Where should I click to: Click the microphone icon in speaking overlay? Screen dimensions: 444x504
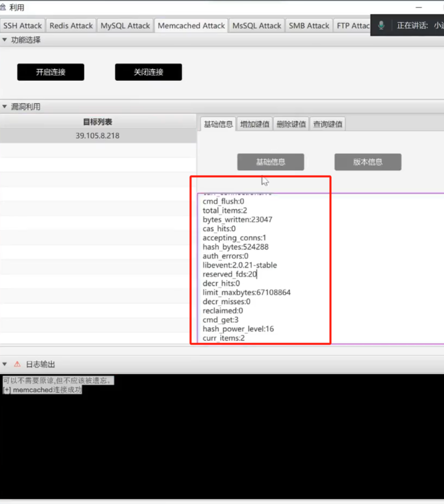click(x=381, y=25)
